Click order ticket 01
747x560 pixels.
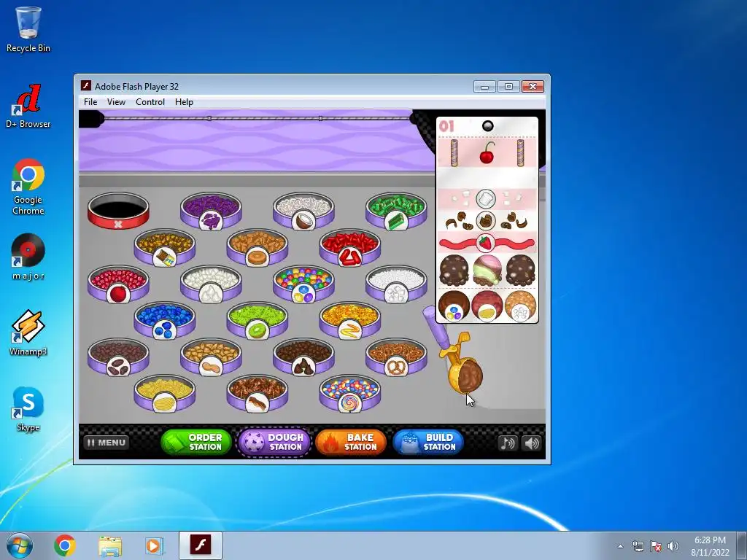coord(487,220)
